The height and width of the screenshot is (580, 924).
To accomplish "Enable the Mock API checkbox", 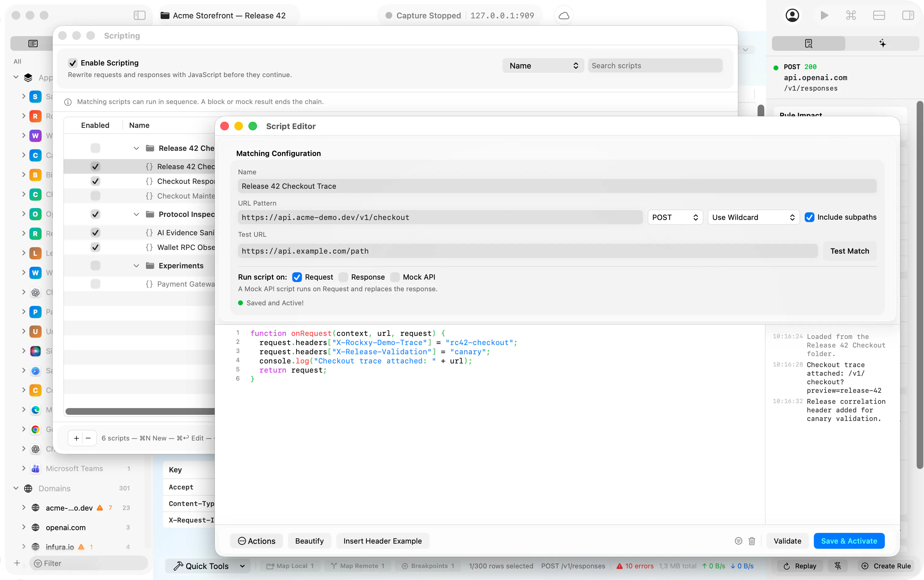I will (395, 277).
